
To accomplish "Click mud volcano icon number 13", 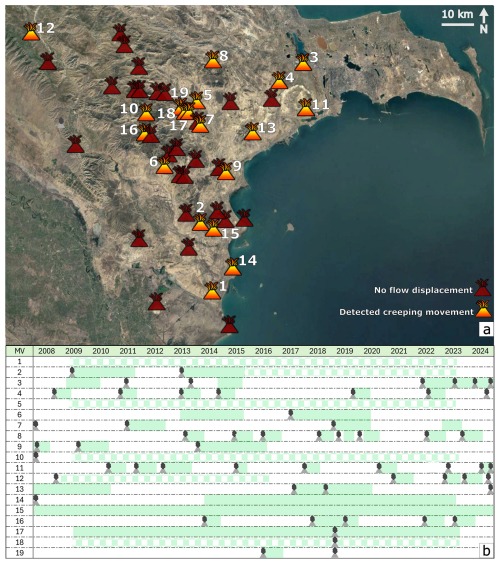I will (252, 131).
